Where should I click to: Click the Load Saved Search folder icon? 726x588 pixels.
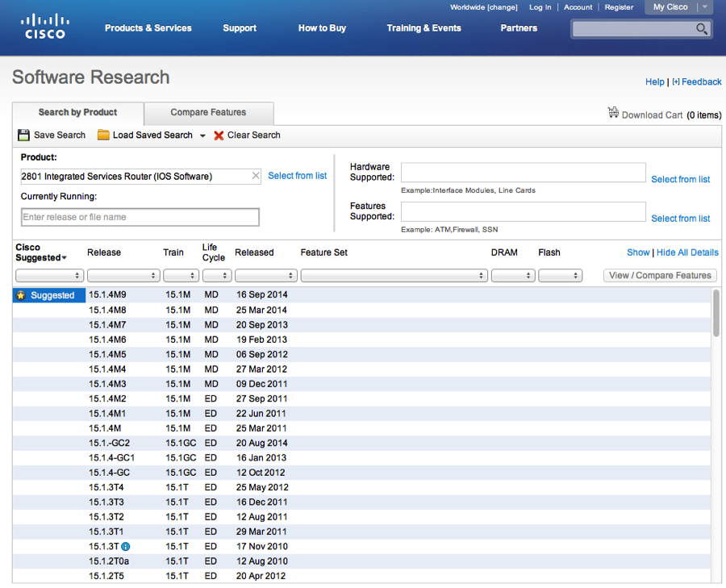coord(103,135)
